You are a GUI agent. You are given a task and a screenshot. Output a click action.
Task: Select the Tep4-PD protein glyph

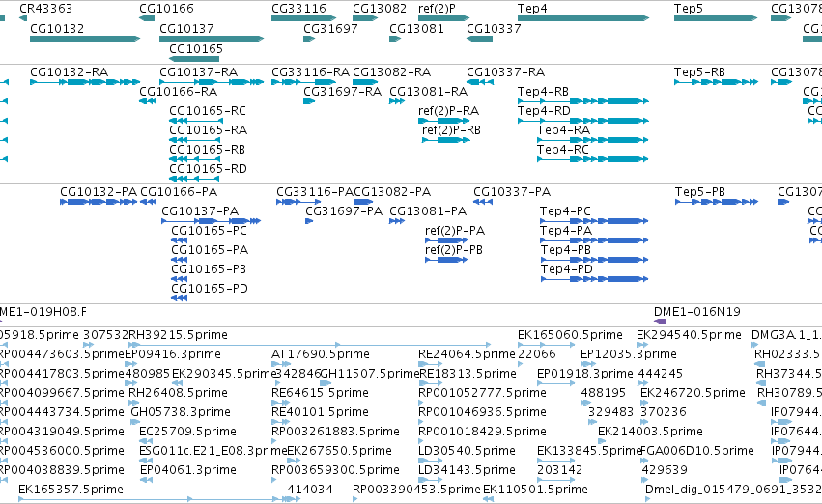pyautogui.click(x=594, y=279)
